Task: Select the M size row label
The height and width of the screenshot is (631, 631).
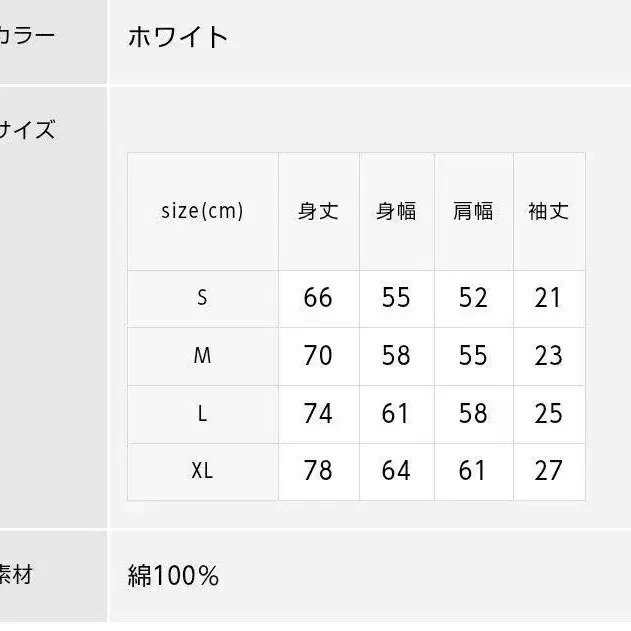Action: pyautogui.click(x=202, y=355)
